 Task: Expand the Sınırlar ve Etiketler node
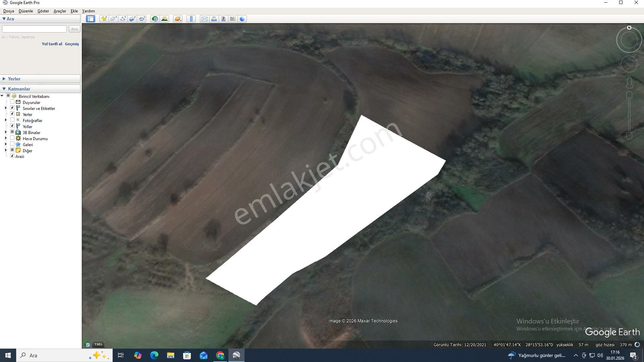6,108
